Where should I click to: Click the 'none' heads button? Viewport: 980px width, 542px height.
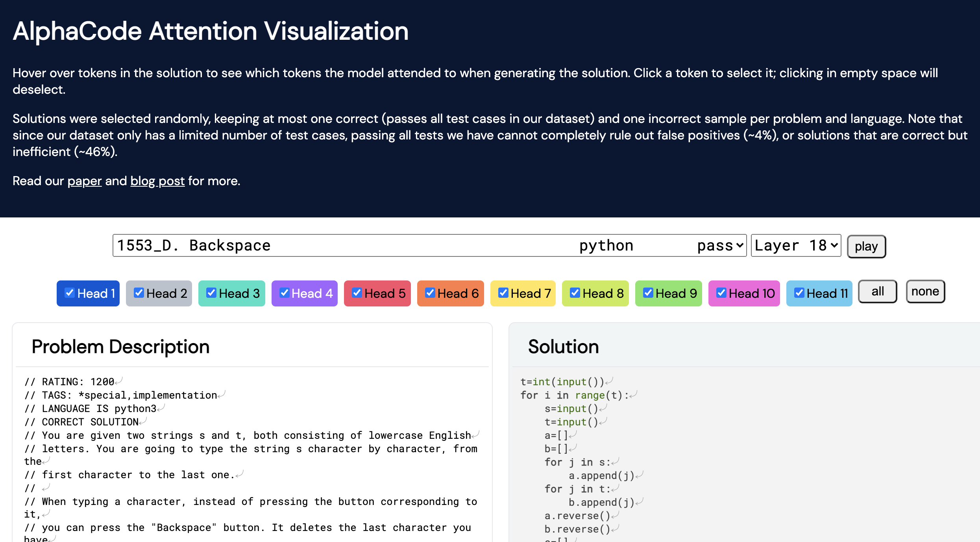tap(925, 291)
